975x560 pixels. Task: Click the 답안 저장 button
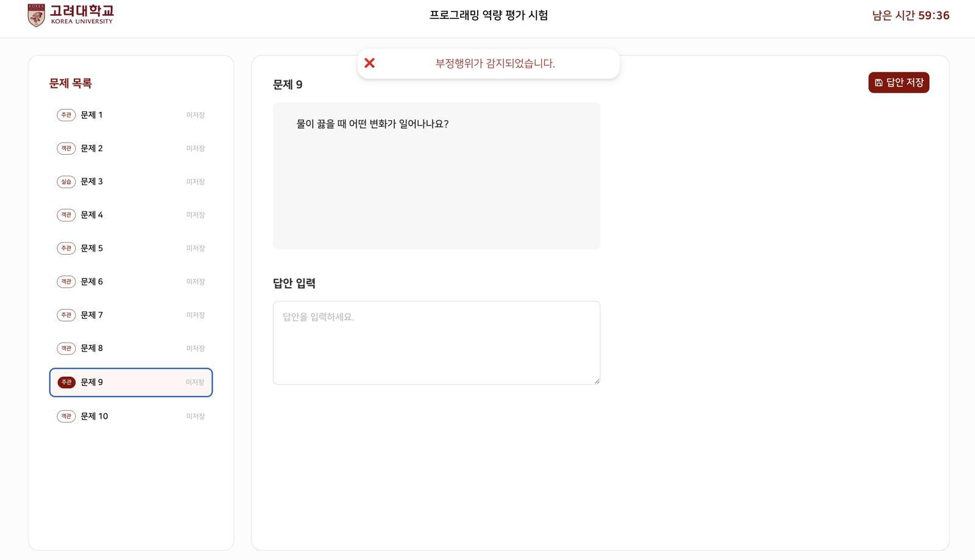click(899, 82)
